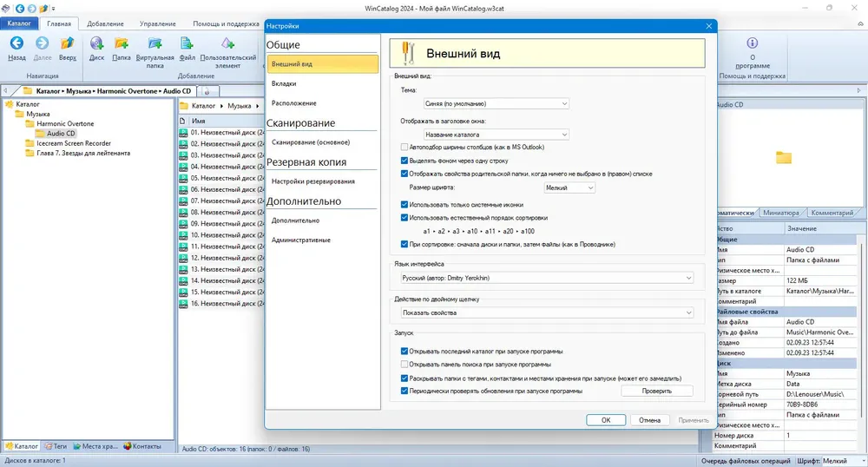Click the folder icon of Icecream Screen Recorder
The height and width of the screenshot is (467, 868).
30,143
